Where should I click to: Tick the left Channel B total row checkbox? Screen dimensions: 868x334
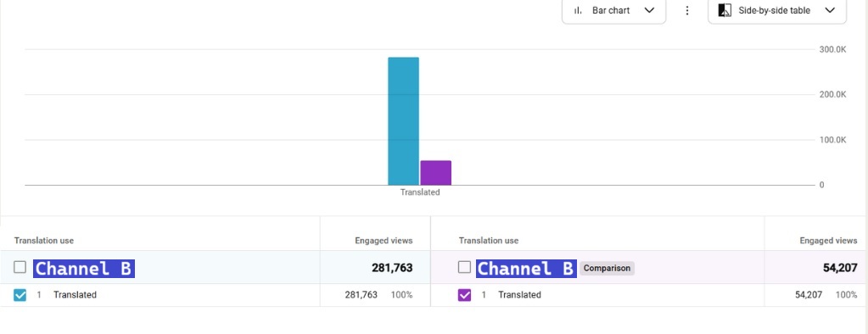pos(20,267)
